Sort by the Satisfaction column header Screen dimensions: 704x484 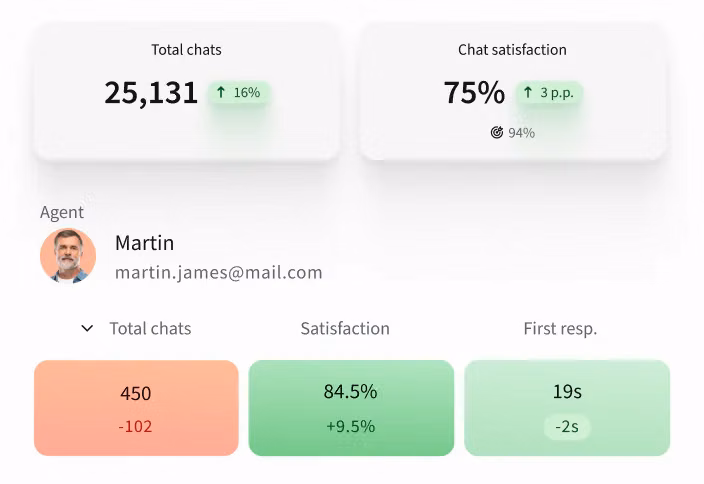click(x=345, y=328)
